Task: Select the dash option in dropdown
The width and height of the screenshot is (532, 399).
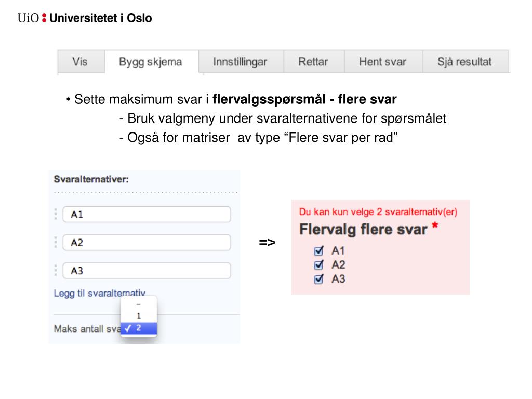Action: pyautogui.click(x=139, y=304)
